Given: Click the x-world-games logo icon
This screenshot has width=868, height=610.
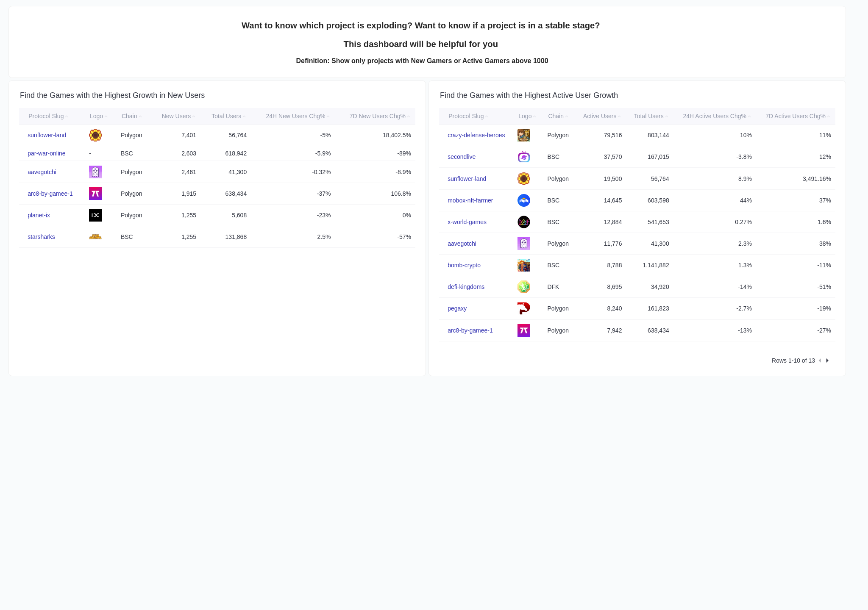Looking at the screenshot, I should 523,222.
